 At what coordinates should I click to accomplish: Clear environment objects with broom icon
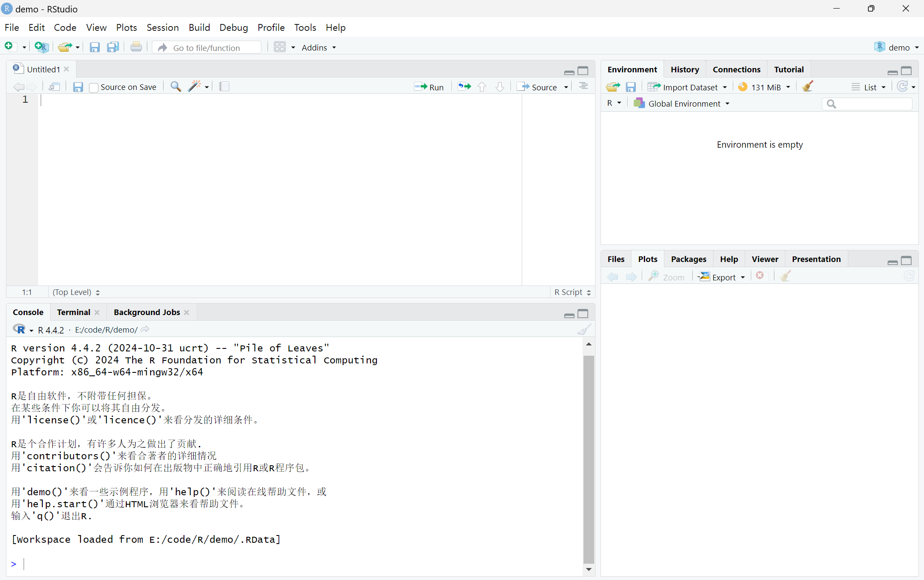coord(808,86)
